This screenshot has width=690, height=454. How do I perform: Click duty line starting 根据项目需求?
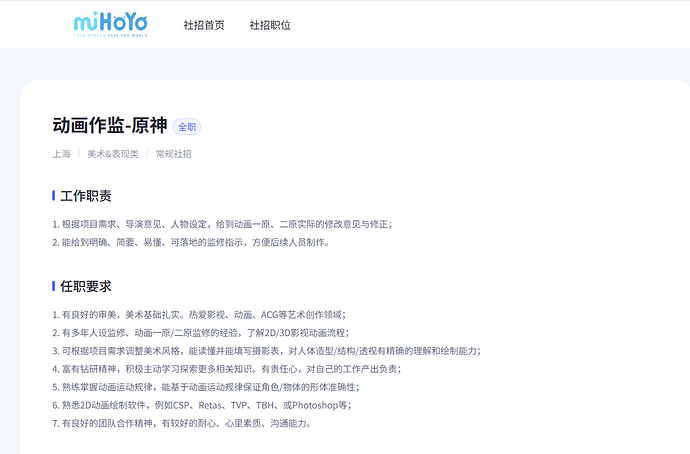point(222,224)
